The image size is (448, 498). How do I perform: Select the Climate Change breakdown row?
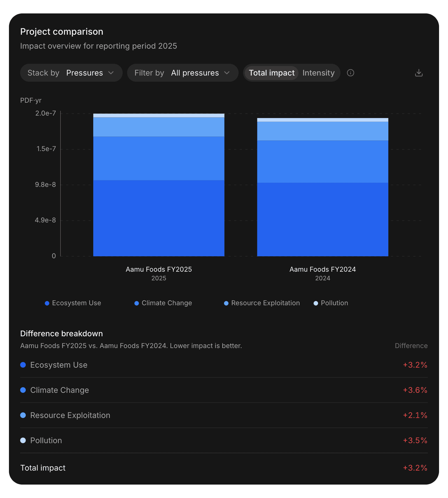224,390
